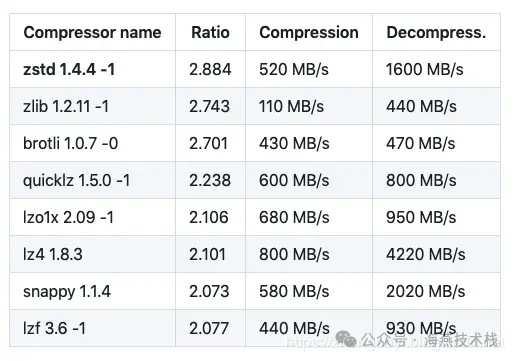Viewport: 515px width, 361px height.
Task: Click the 2.884 ratio value
Action: pyautogui.click(x=210, y=70)
